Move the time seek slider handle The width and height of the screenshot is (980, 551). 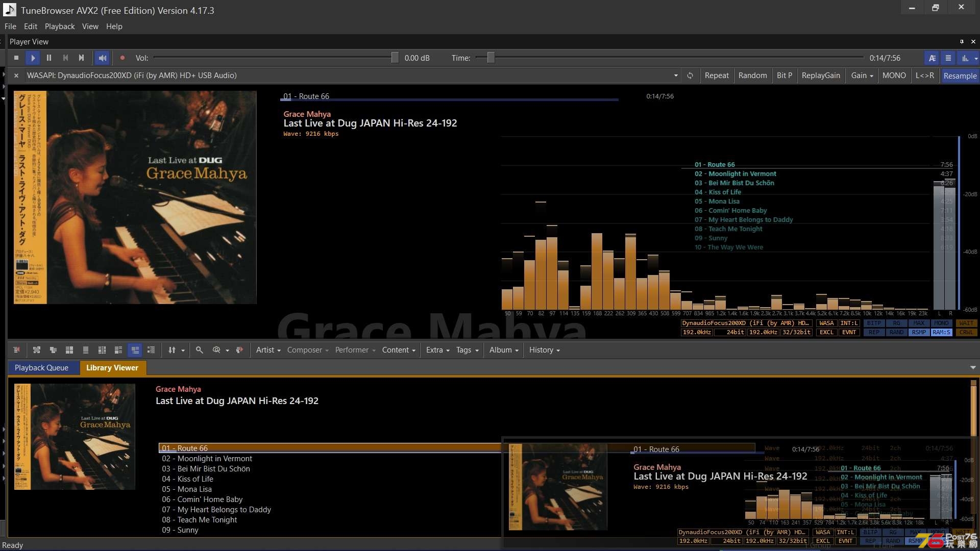[491, 58]
